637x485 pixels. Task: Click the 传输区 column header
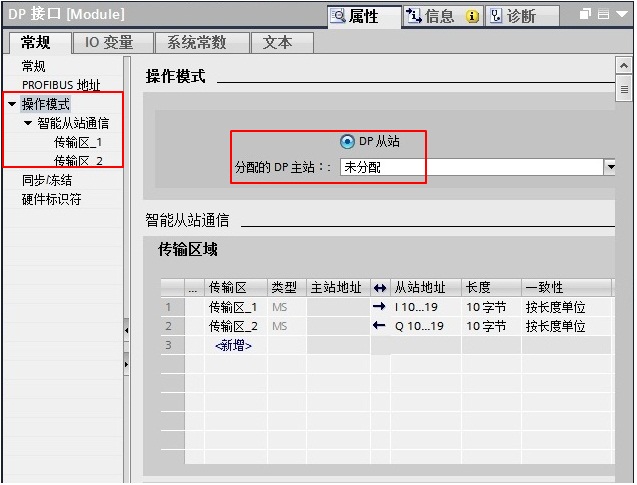[236, 288]
